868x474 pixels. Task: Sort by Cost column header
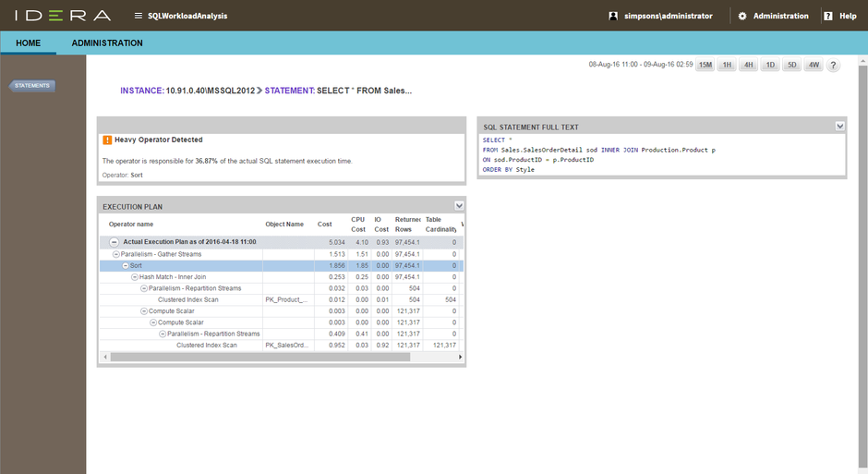(324, 225)
